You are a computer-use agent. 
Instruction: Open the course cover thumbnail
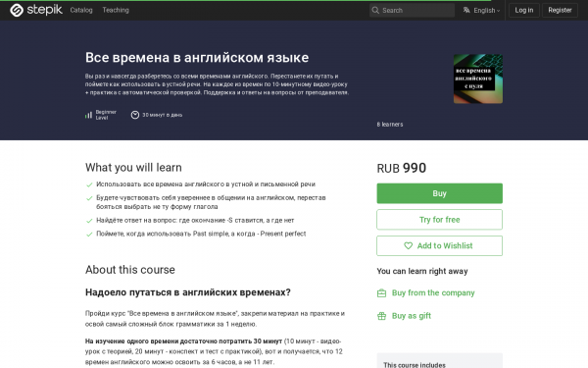[478, 79]
